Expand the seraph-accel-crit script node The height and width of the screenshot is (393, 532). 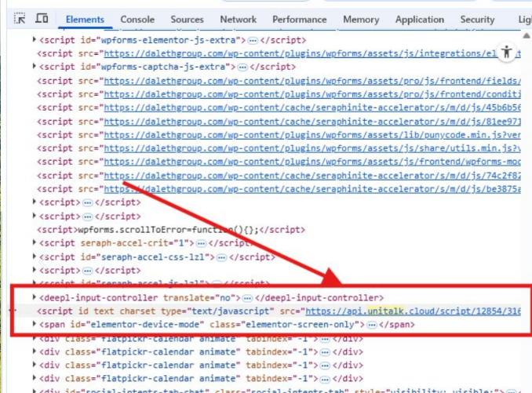click(x=35, y=242)
